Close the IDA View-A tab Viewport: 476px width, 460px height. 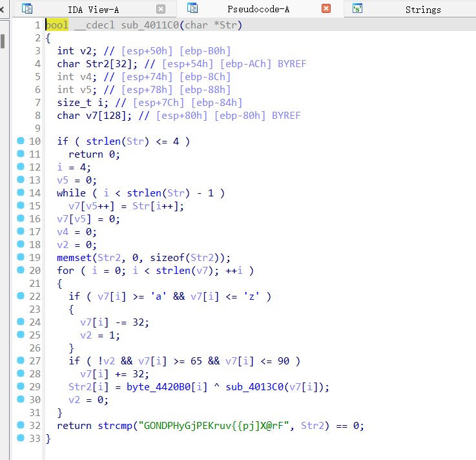pyautogui.click(x=161, y=9)
